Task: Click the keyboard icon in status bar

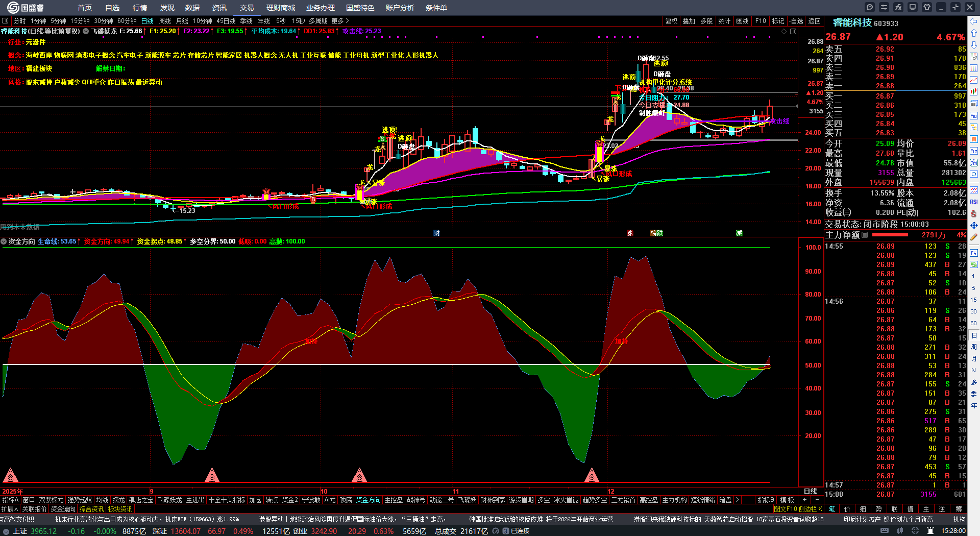Action: tap(885, 531)
